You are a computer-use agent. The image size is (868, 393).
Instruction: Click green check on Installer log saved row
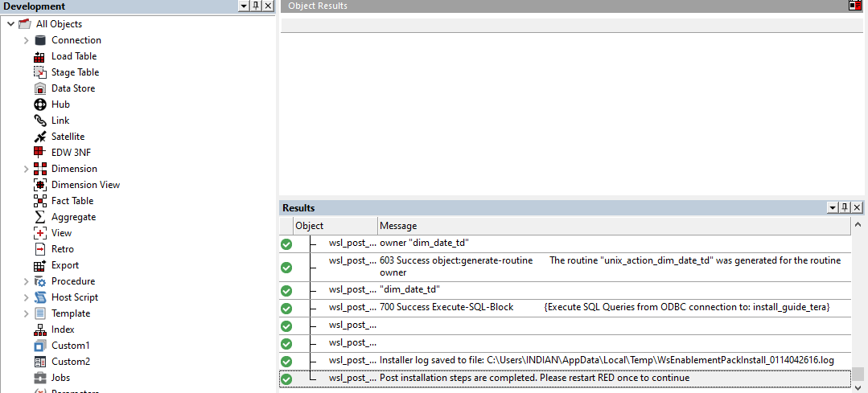[x=286, y=362]
